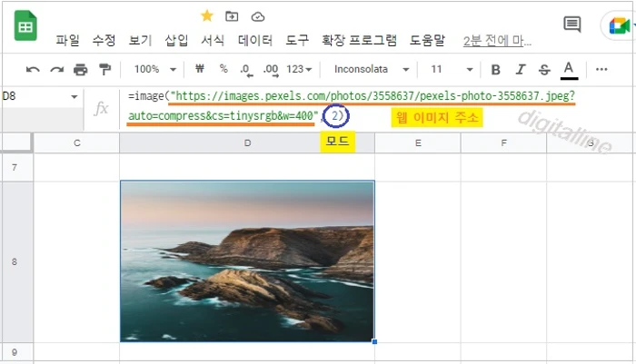Click the move to folder icon

(232, 16)
